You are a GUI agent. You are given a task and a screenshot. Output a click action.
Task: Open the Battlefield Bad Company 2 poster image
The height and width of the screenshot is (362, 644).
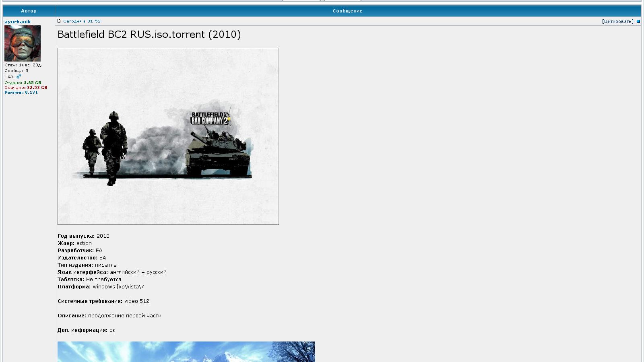click(168, 136)
